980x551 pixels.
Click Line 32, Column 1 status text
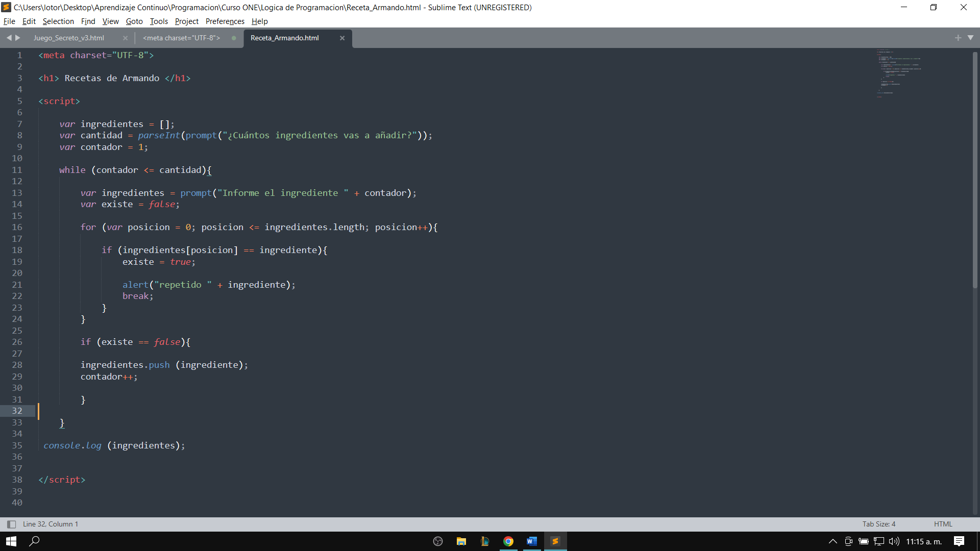pyautogui.click(x=51, y=524)
